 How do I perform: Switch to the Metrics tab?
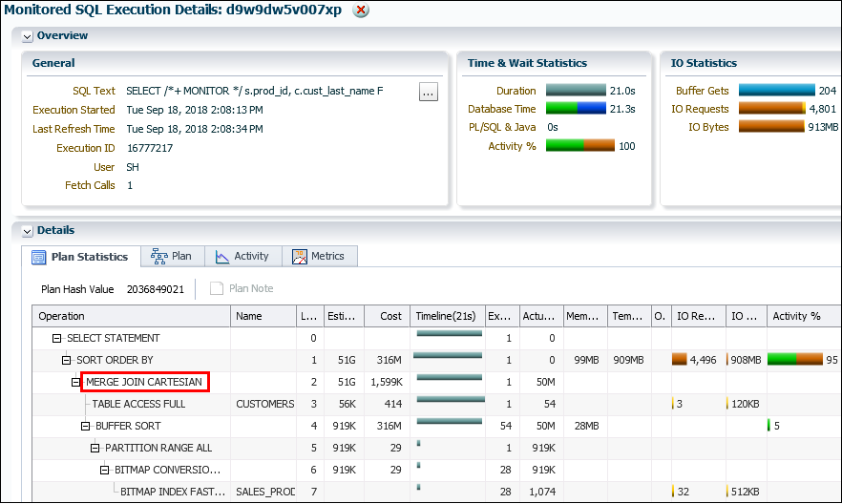(x=320, y=257)
